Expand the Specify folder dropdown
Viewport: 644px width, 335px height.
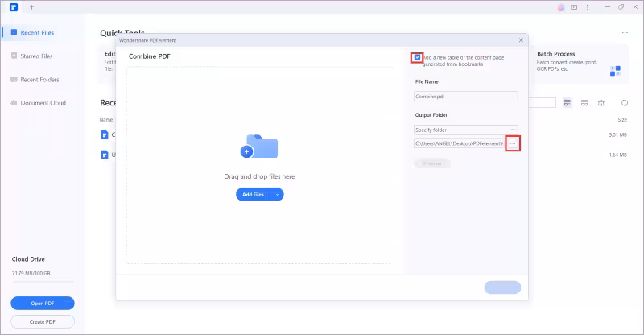(466, 130)
